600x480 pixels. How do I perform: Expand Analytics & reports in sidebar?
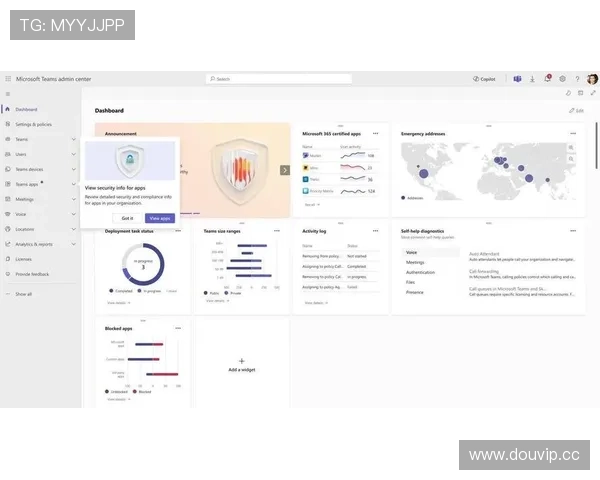74,244
